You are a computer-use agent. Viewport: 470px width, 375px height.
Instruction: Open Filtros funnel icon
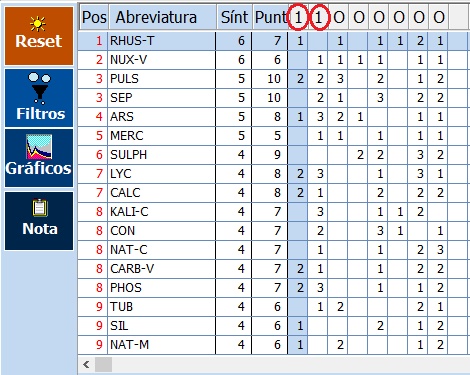pyautogui.click(x=39, y=98)
